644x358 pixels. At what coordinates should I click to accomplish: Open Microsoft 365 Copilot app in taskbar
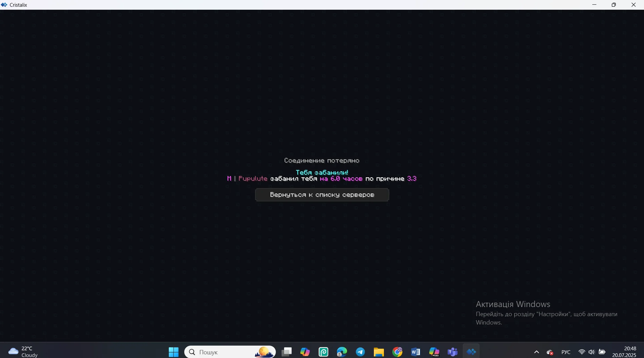(x=434, y=352)
